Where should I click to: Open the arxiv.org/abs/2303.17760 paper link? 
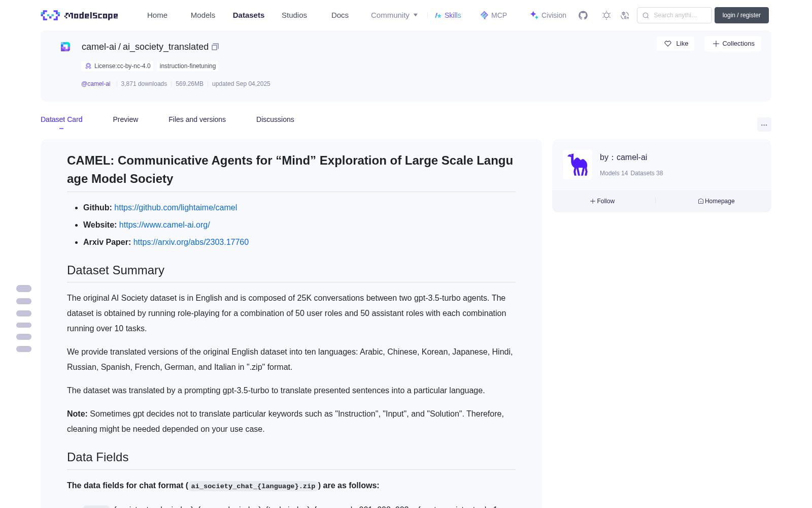pos(191,242)
